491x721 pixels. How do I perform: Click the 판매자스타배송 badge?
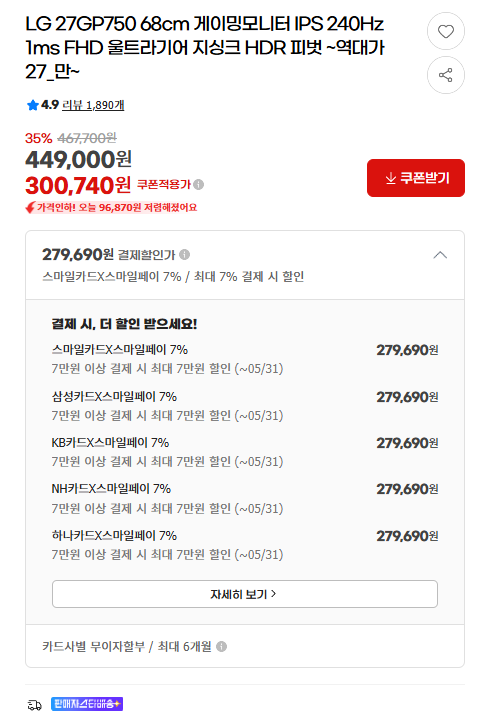pos(87,704)
